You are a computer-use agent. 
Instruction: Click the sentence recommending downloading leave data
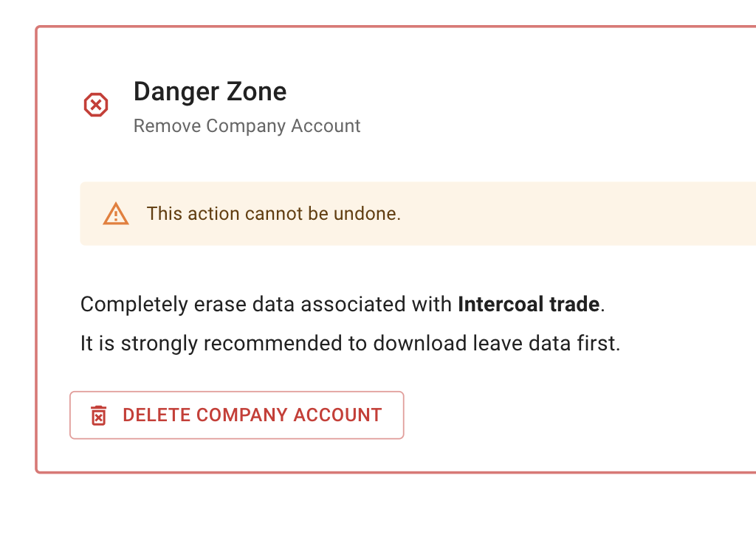point(350,343)
